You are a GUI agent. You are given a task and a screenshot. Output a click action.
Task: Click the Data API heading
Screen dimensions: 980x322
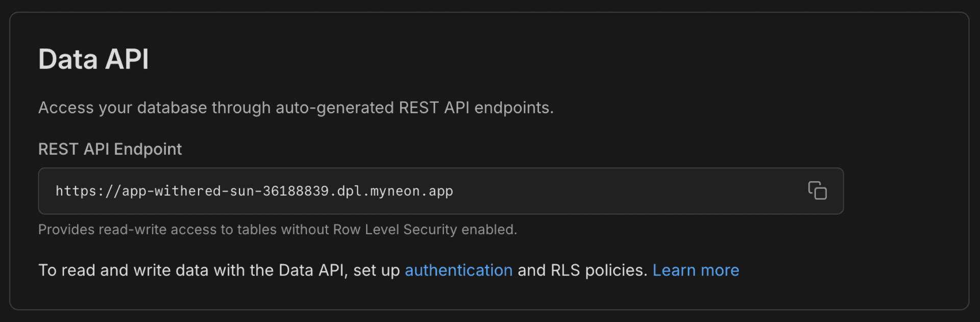[x=94, y=58]
